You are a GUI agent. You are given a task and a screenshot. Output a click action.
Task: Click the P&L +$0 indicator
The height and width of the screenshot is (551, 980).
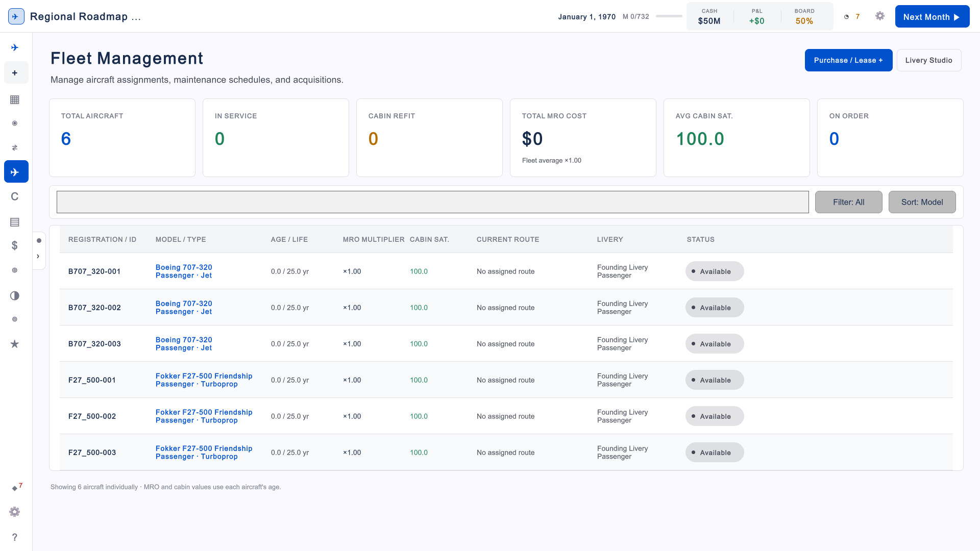click(756, 16)
